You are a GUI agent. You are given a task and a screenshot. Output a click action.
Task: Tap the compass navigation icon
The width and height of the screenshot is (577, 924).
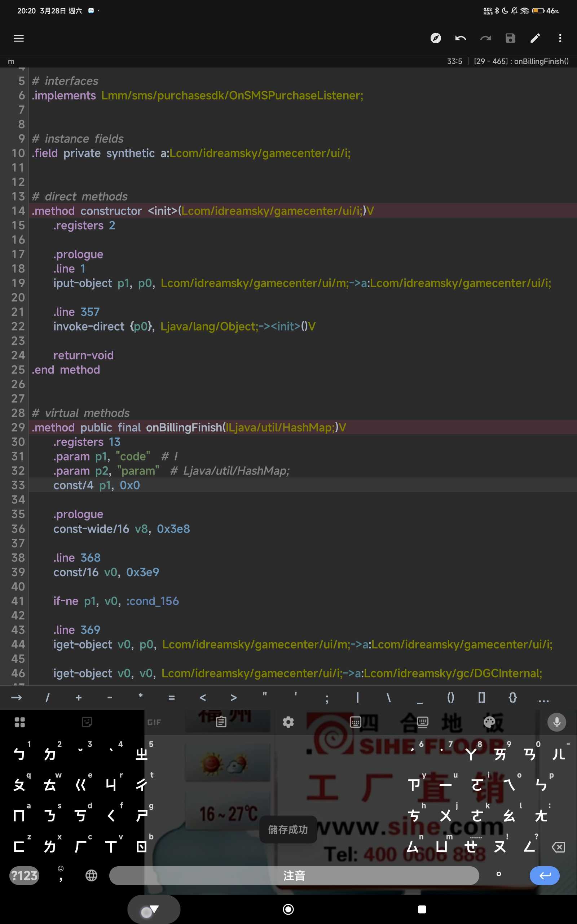coord(435,38)
